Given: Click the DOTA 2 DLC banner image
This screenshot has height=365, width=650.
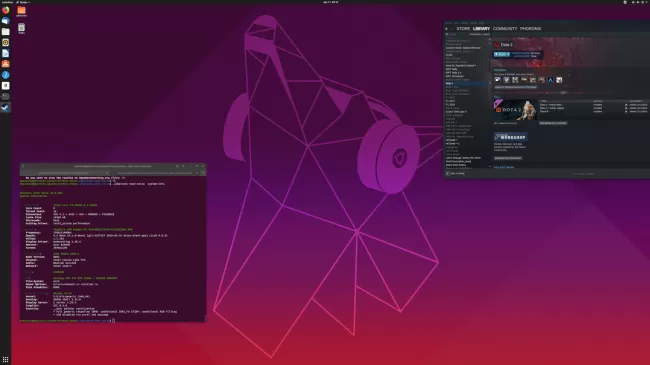Looking at the screenshot, I should pos(515,110).
